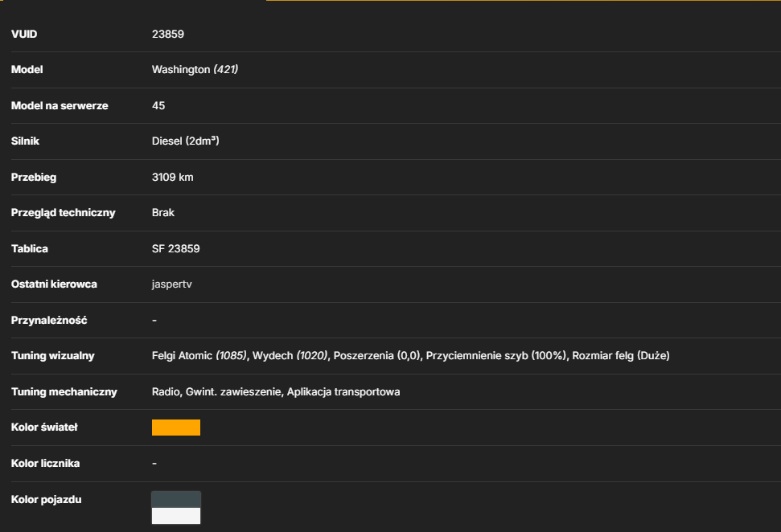Click the Model na serwerze value 45

tap(158, 105)
